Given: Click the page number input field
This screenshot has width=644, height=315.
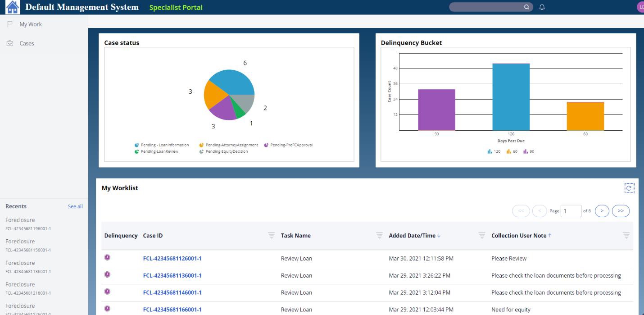Looking at the screenshot, I should pyautogui.click(x=571, y=210).
